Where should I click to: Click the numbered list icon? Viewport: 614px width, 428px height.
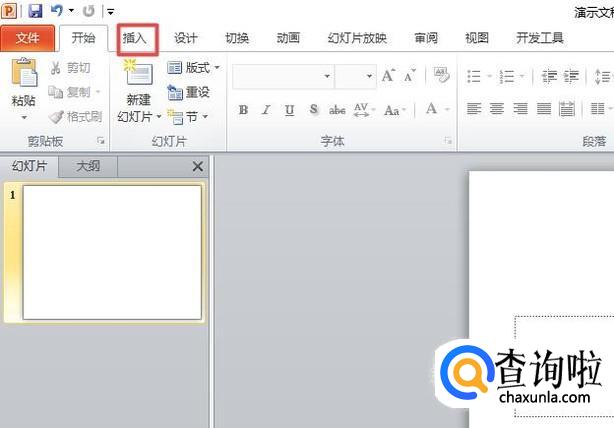(x=507, y=76)
